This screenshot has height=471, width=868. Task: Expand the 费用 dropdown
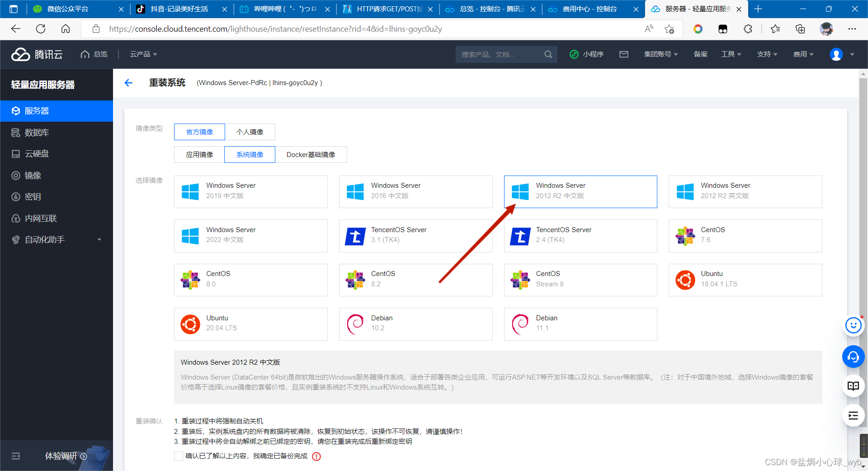tap(803, 54)
